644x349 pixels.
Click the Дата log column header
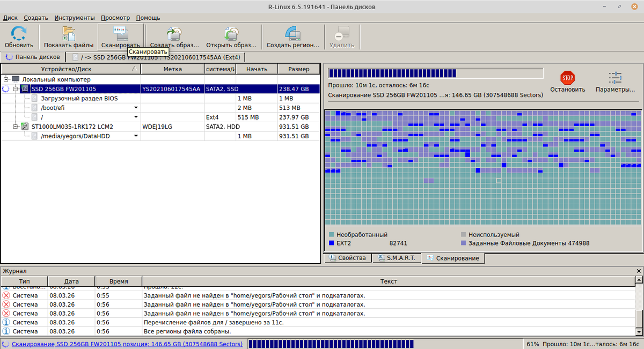71,281
